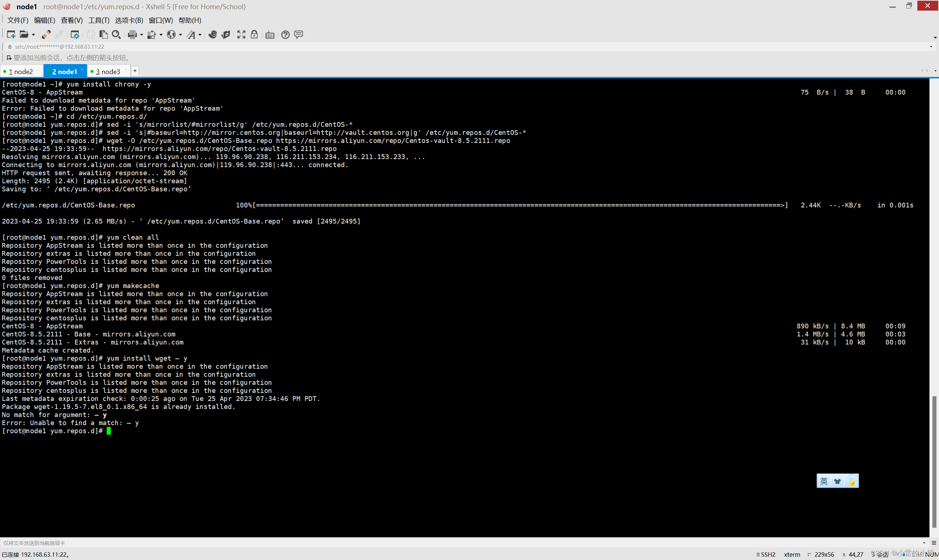Expand the toolbar overflow arrow
Viewport: 939px width, 560px height.
(935, 37)
